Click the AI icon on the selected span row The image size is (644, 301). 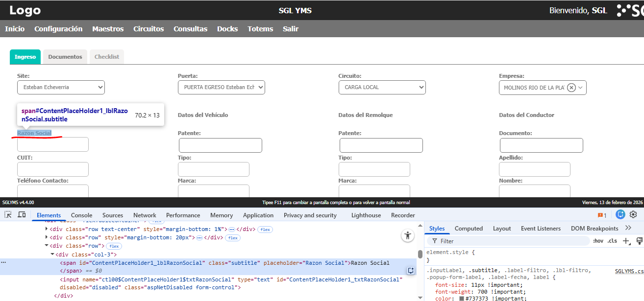point(411,271)
